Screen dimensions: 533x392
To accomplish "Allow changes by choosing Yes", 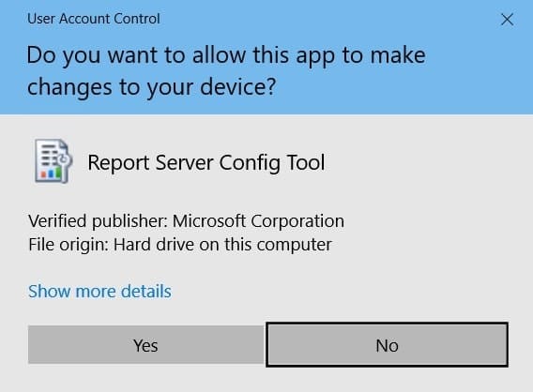I will coord(146,345).
